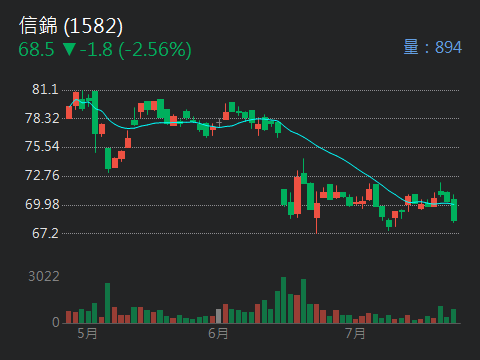Click the 3022 volume axis label
This screenshot has width=480, height=360.
(x=44, y=276)
